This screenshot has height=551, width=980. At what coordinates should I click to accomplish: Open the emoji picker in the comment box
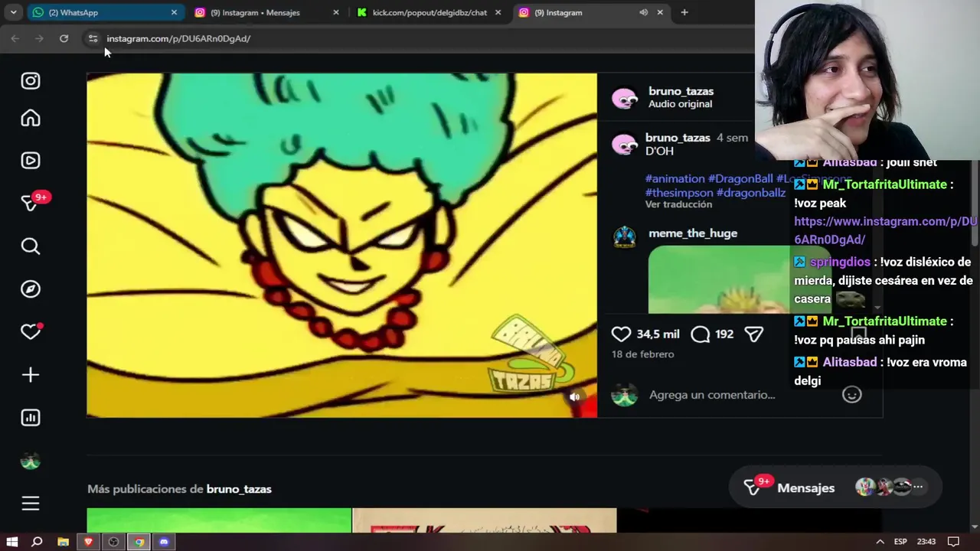coord(852,395)
